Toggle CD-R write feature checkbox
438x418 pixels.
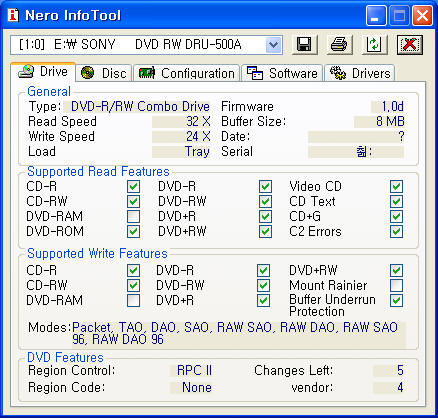coord(133,270)
